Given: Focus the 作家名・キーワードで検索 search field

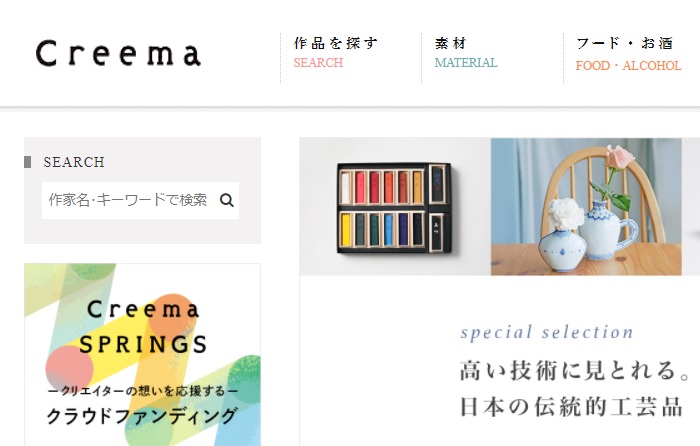Looking at the screenshot, I should (140, 200).
